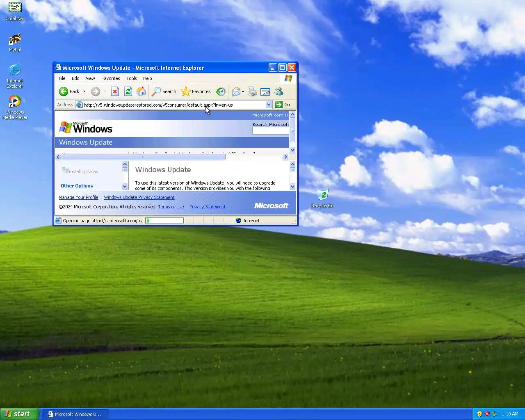Viewport: 525px width, 420px height.
Task: Click the Microsoft logo in page footer
Action: (271, 206)
